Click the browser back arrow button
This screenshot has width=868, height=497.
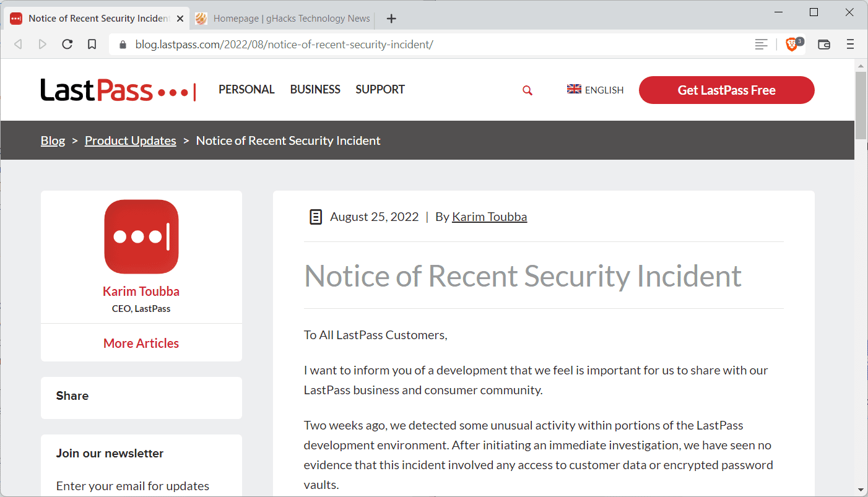tap(18, 44)
